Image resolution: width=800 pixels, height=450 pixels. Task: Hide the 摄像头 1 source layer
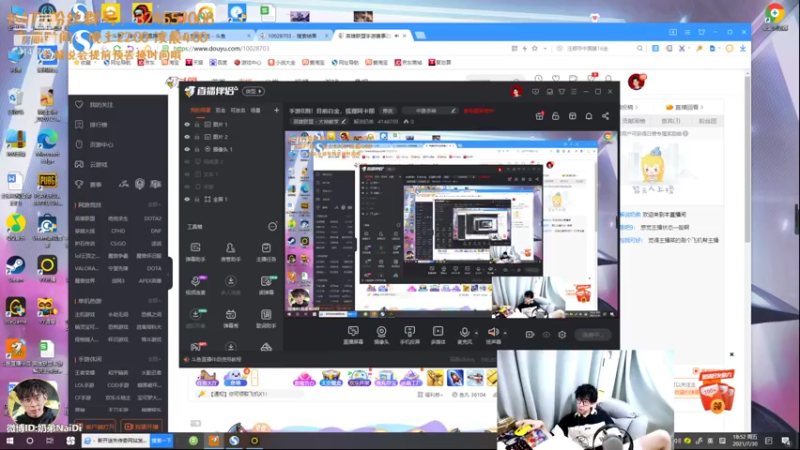(187, 149)
